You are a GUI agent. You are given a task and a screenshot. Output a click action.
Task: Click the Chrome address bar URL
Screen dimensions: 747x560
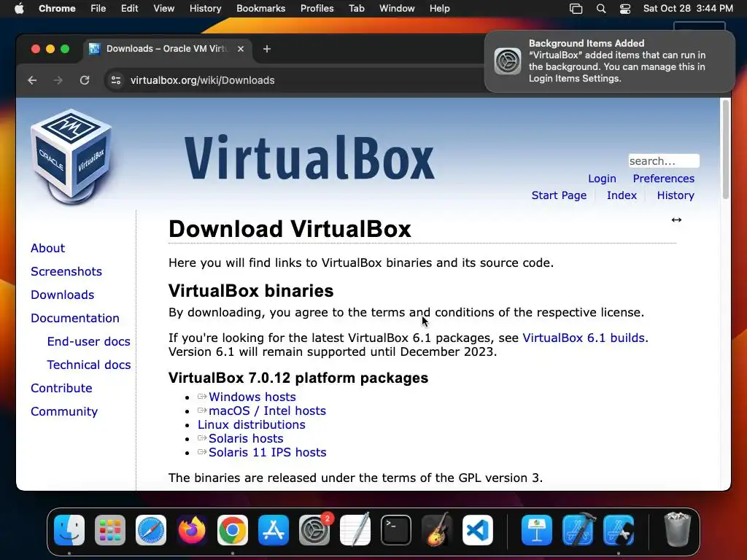203,80
